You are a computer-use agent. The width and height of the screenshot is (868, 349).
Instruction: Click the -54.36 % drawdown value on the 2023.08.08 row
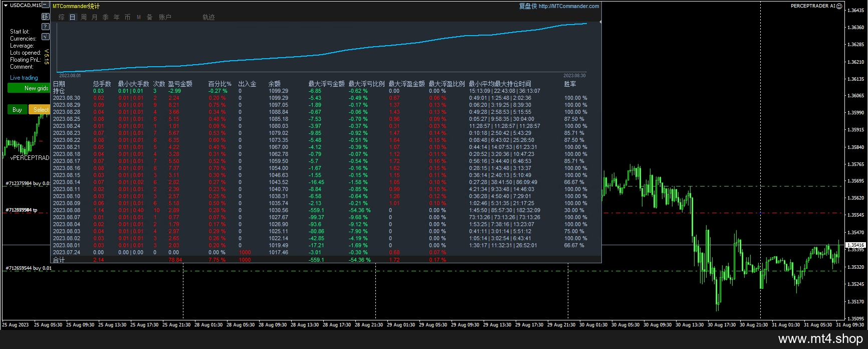click(x=360, y=210)
